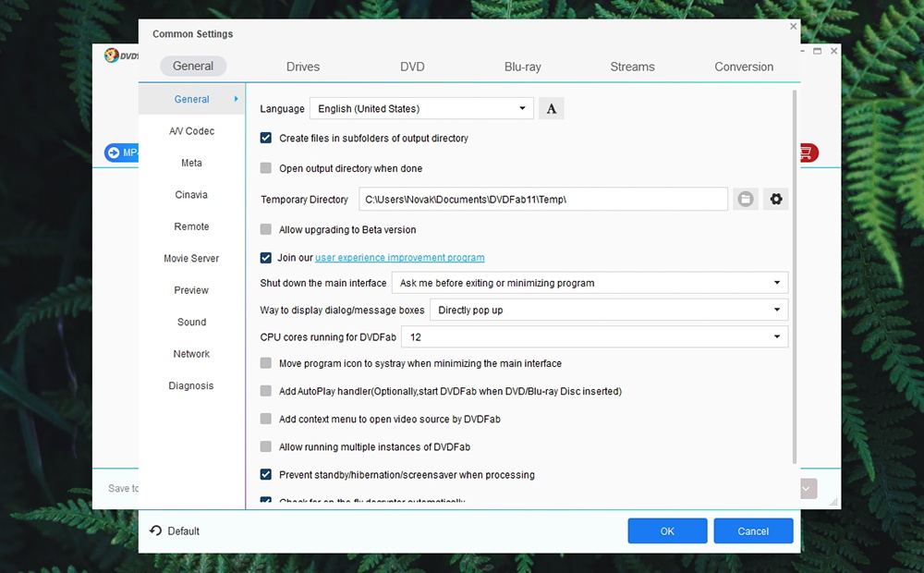
Task: Select Cinavia in the sidebar
Action: tap(191, 194)
